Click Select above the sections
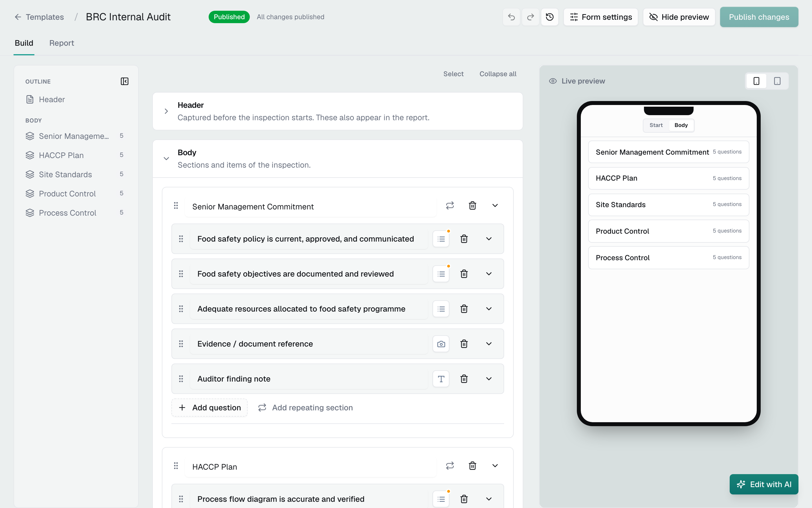 tap(453, 74)
